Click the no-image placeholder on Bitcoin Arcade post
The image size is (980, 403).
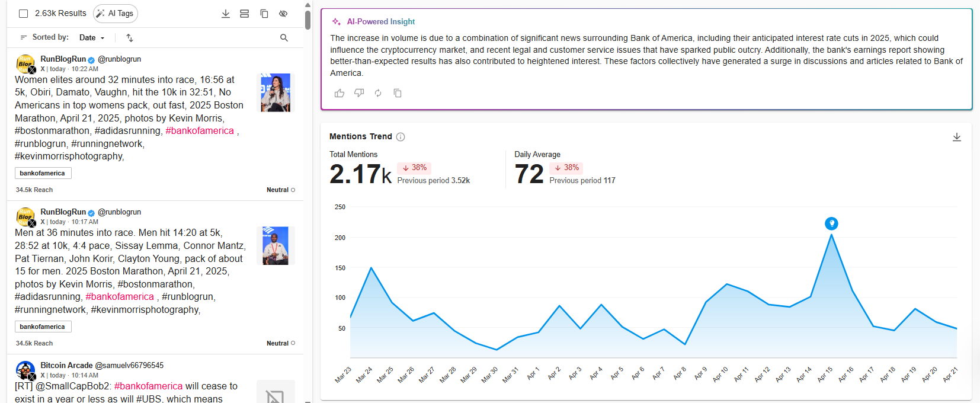tap(276, 392)
